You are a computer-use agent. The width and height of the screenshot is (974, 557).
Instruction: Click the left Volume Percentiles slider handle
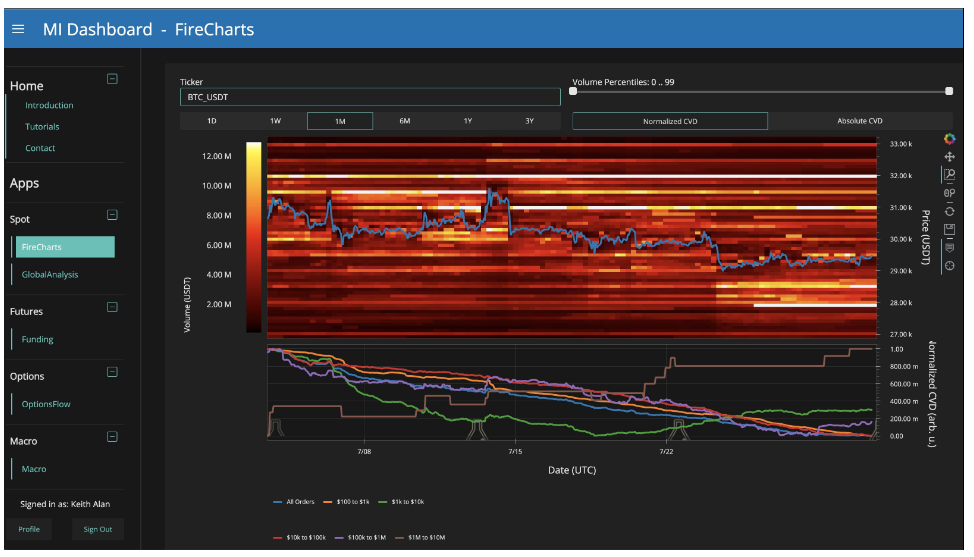click(x=573, y=91)
